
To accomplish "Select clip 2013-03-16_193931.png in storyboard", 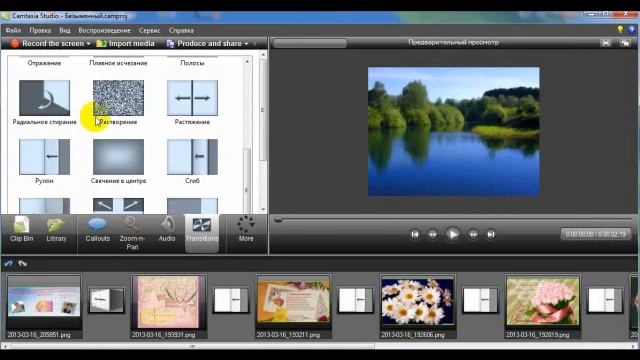I will click(x=169, y=306).
